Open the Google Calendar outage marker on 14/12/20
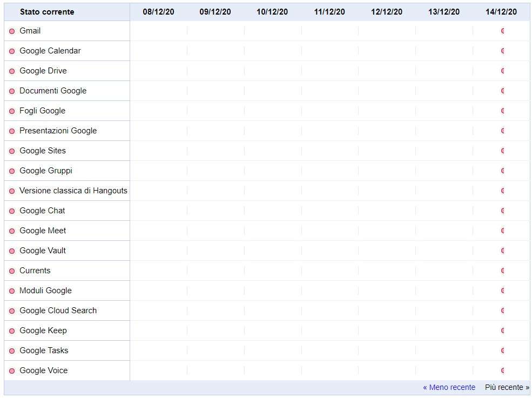Image resolution: width=532 pixels, height=398 pixels. [502, 51]
